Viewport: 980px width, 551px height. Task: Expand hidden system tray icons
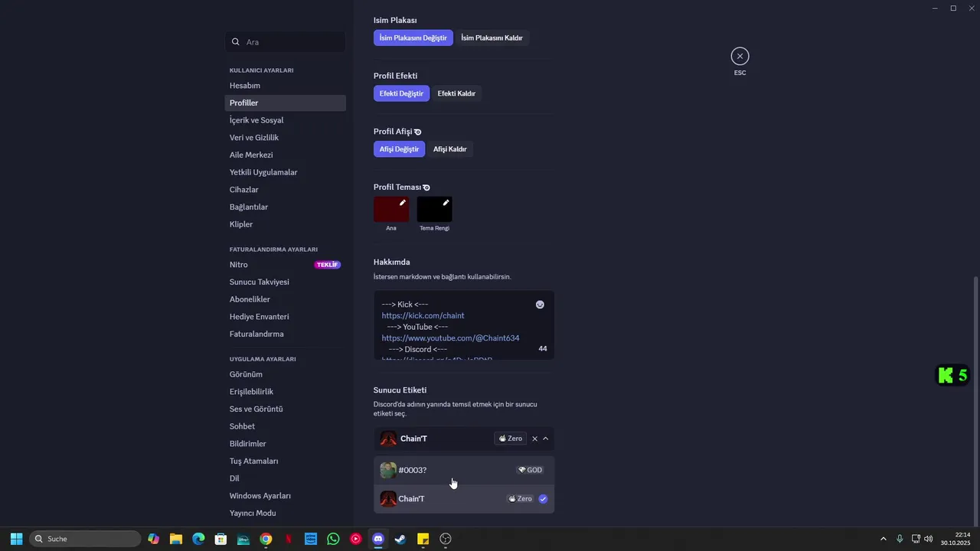883,539
